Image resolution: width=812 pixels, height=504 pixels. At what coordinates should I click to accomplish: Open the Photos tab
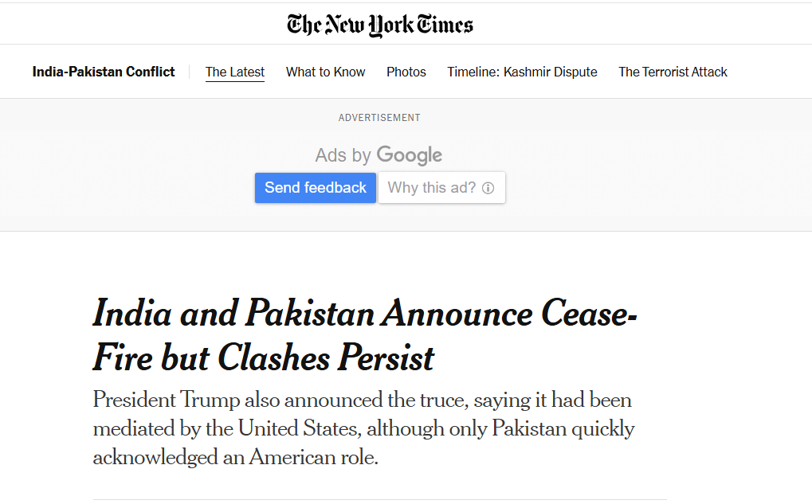coord(406,72)
